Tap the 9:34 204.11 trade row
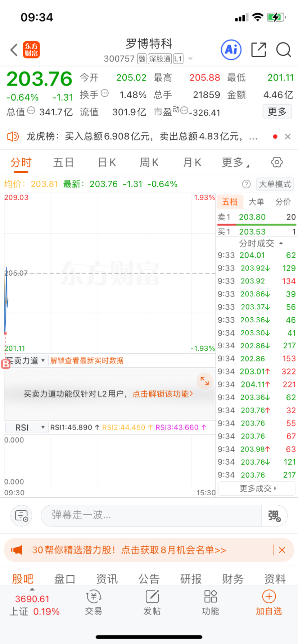 pos(257,385)
